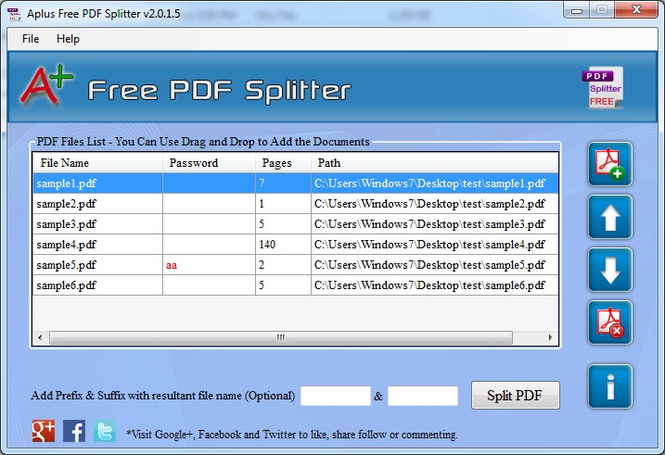Click horizontal scrollbar left arrow
665x455 pixels.
point(40,338)
